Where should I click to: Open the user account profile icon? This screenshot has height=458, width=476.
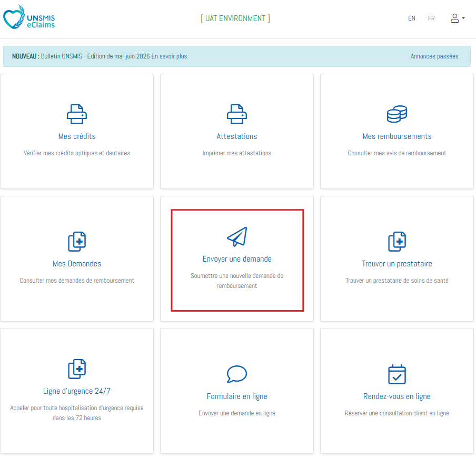tap(454, 18)
